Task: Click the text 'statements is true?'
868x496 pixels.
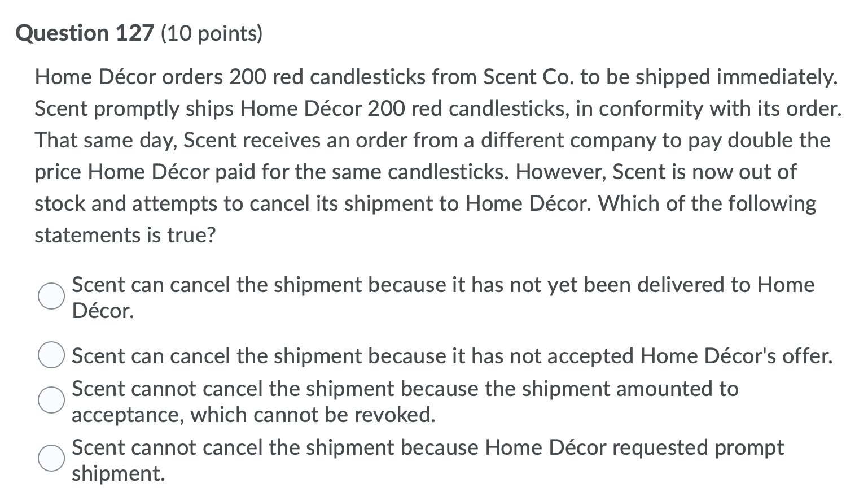Action: [x=124, y=234]
